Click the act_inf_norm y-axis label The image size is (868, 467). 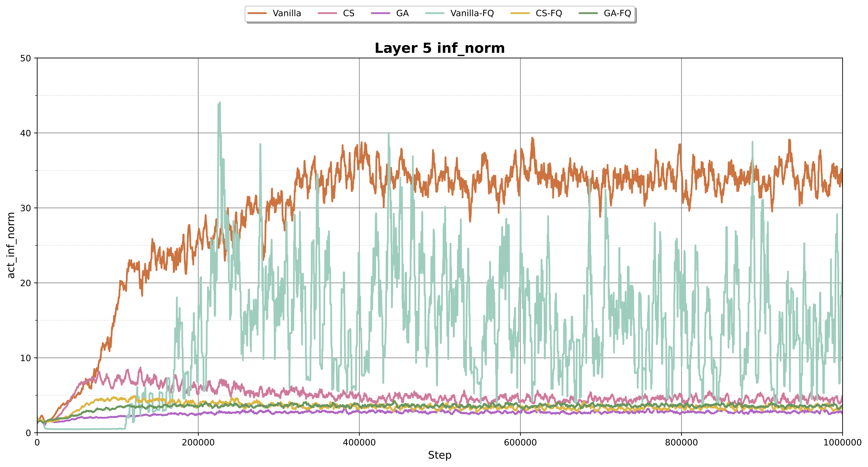(x=11, y=245)
